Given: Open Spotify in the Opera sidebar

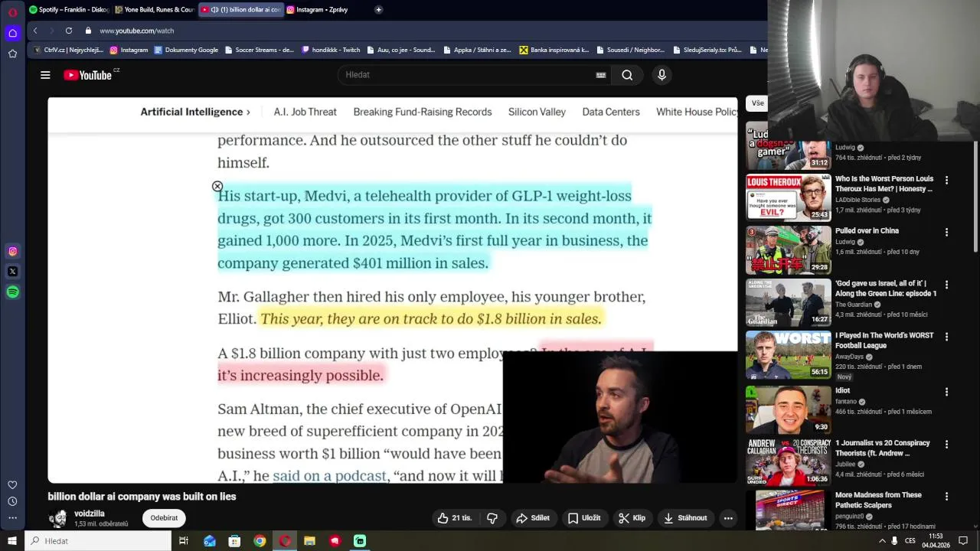Looking at the screenshot, I should tap(12, 292).
